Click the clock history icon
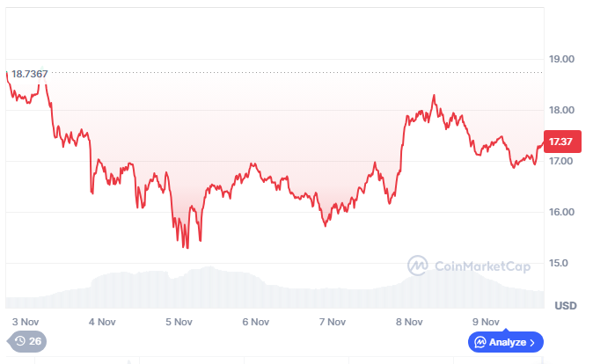 (19, 341)
